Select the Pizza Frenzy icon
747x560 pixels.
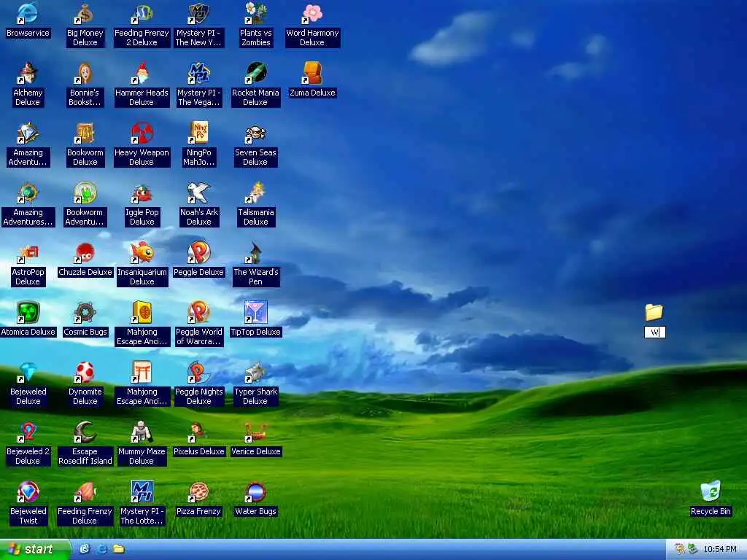pyautogui.click(x=198, y=492)
